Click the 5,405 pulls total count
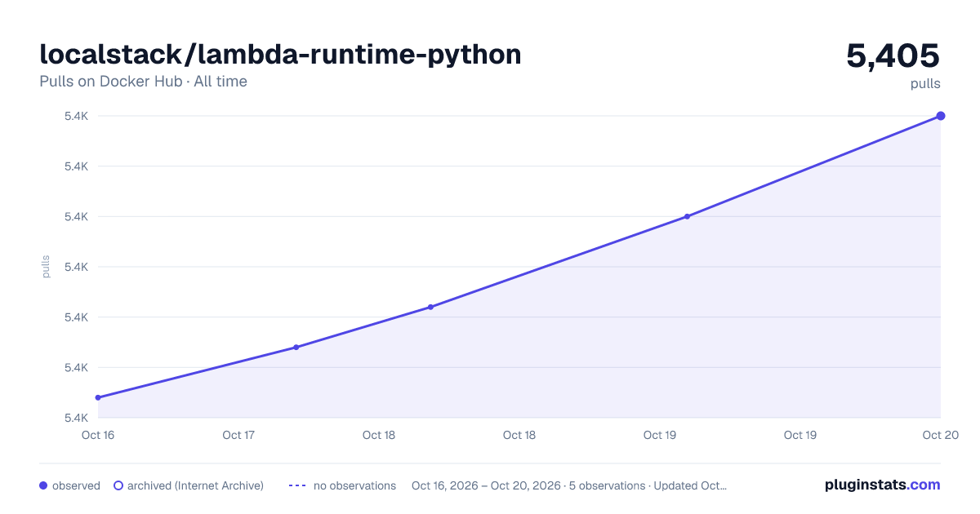Image resolution: width=980 pixels, height=514 pixels. (893, 55)
